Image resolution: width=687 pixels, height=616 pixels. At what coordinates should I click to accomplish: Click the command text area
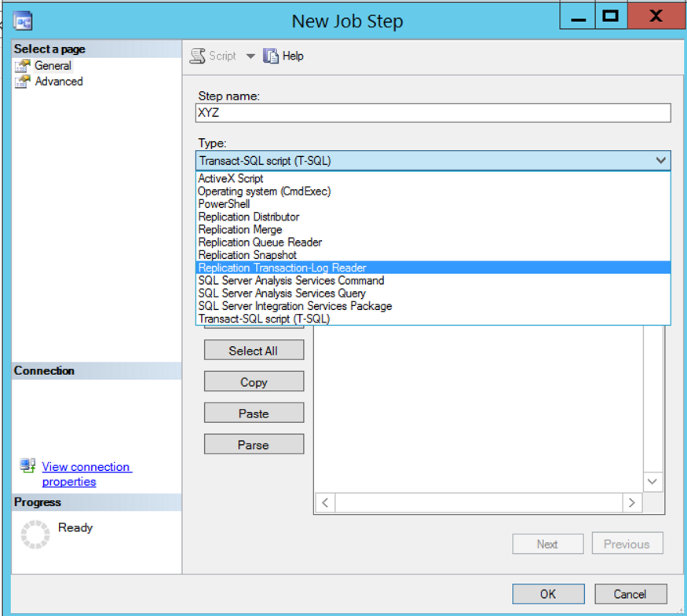(478, 409)
